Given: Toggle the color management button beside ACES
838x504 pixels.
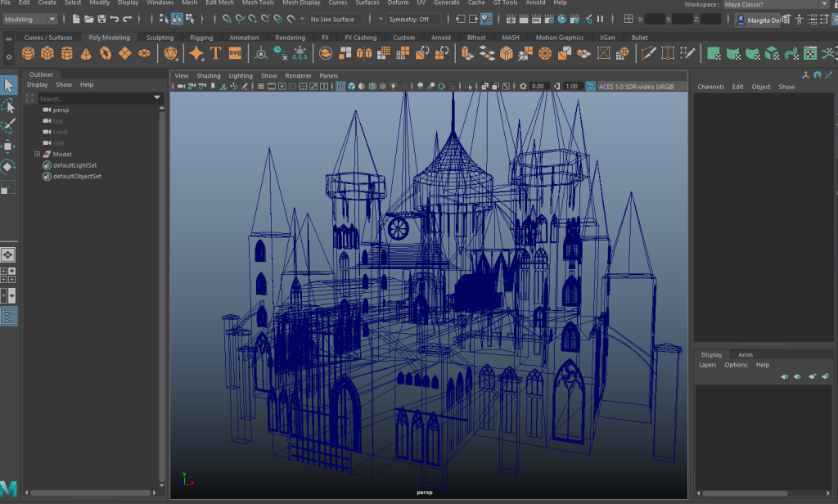Looking at the screenshot, I should (x=591, y=86).
